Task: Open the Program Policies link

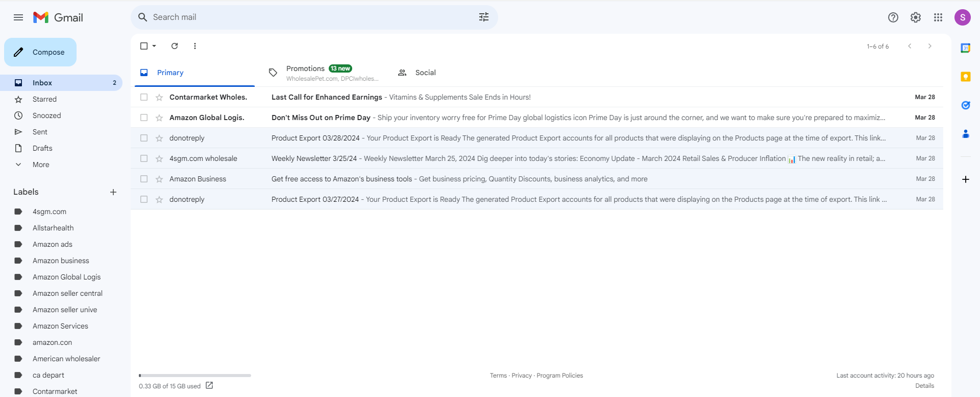Action: tap(560, 376)
